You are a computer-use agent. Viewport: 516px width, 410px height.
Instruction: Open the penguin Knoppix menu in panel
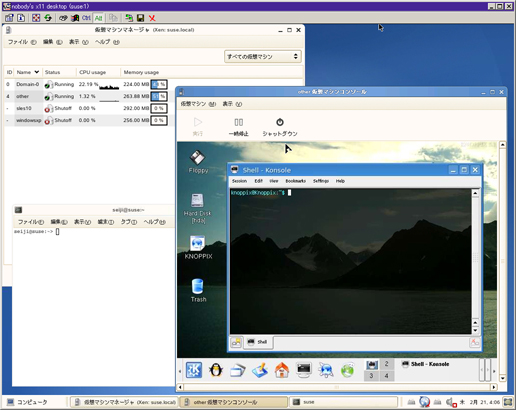[x=216, y=370]
